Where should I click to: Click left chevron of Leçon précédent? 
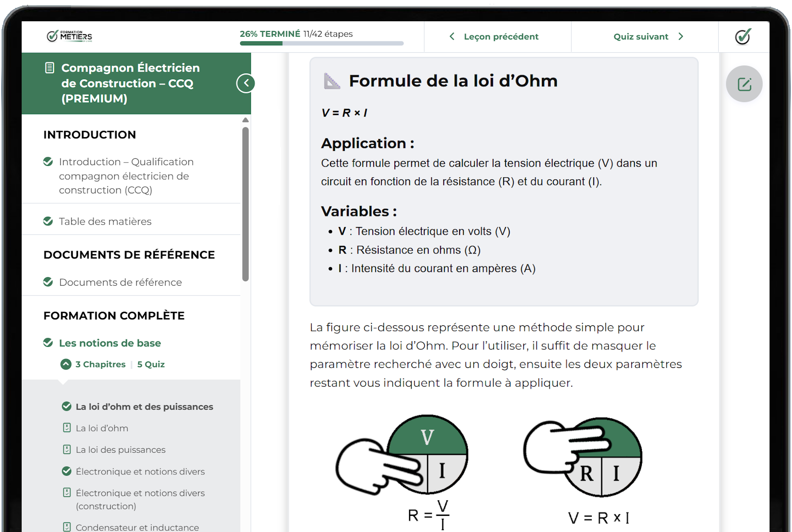click(452, 37)
